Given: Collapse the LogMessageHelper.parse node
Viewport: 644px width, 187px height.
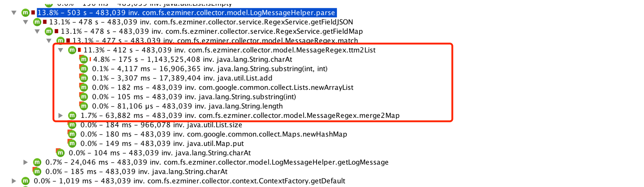Looking at the screenshot, I should pyautogui.click(x=14, y=13).
